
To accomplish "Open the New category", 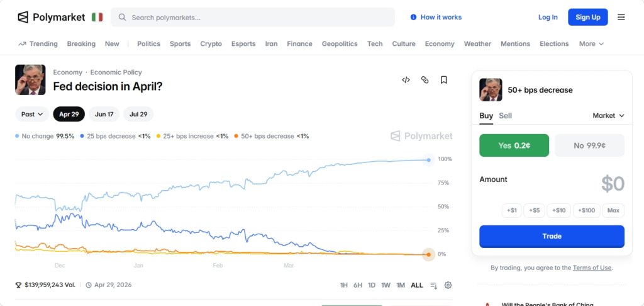I will (x=112, y=43).
